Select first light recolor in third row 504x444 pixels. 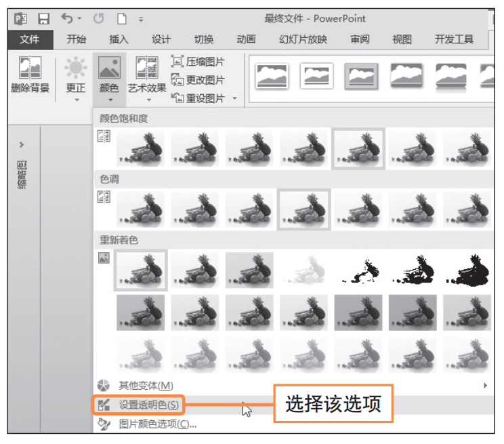(x=140, y=355)
